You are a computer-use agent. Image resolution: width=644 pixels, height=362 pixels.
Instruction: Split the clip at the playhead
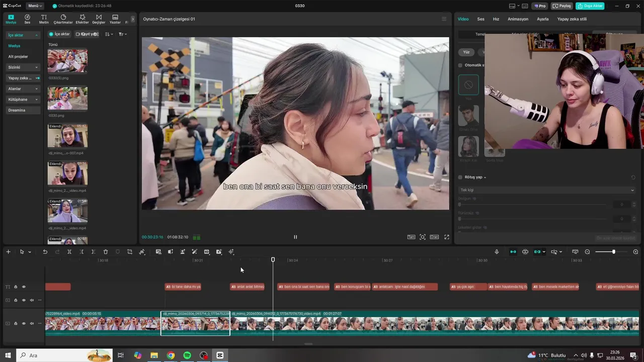(x=69, y=252)
